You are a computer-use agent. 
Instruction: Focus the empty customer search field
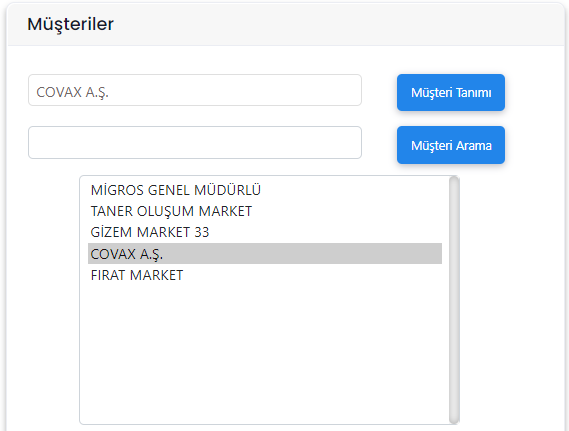pos(195,143)
